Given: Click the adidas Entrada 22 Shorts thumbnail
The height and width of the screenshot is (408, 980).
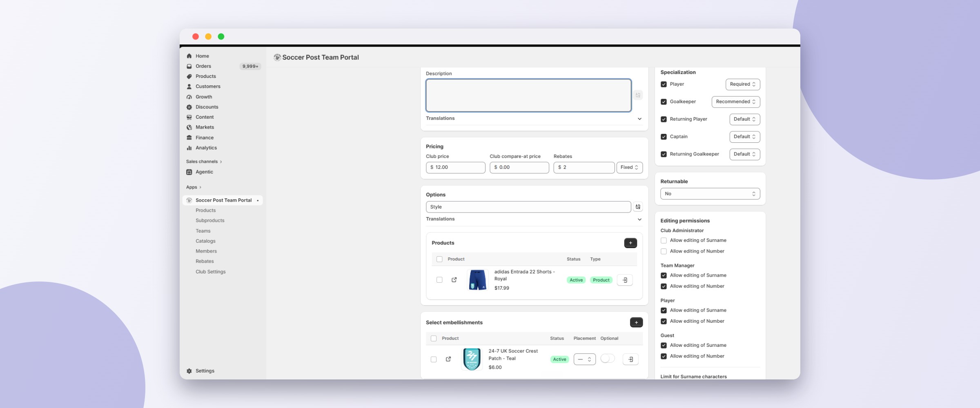Looking at the screenshot, I should pyautogui.click(x=477, y=280).
